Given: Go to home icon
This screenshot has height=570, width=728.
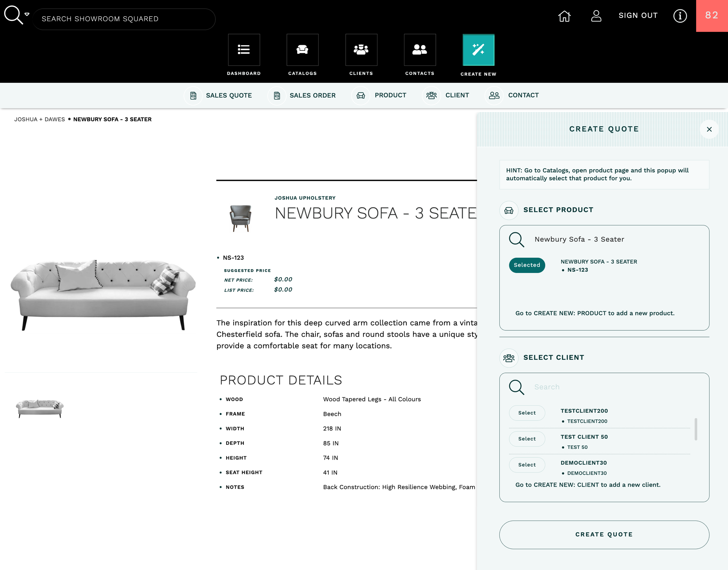Looking at the screenshot, I should click(x=564, y=16).
